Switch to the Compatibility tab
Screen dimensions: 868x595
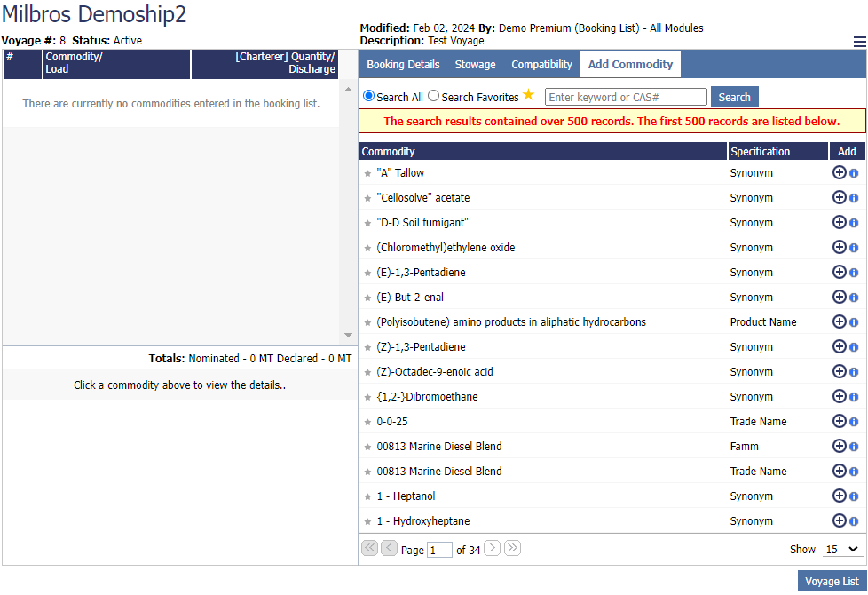pos(541,64)
